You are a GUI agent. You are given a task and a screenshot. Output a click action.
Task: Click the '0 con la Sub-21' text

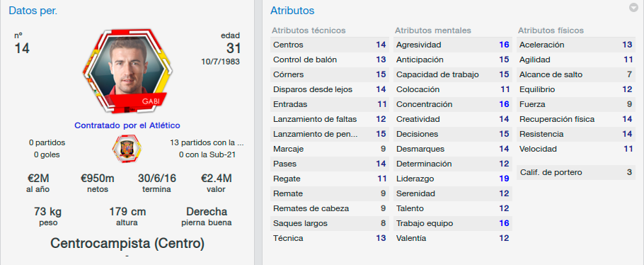coord(207,155)
